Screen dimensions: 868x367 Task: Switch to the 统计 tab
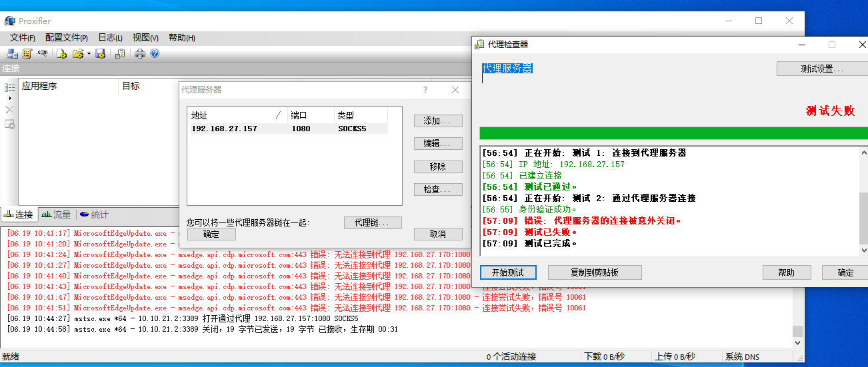94,214
